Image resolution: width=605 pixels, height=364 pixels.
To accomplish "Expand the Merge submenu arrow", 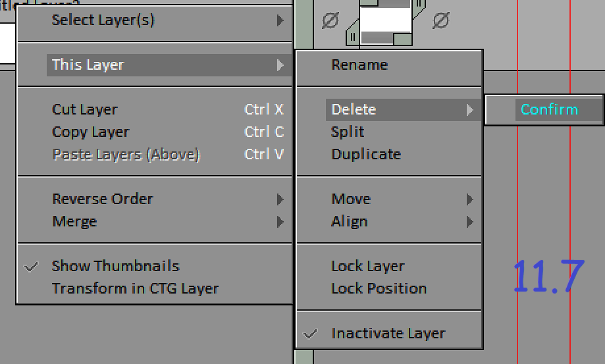I will [280, 222].
